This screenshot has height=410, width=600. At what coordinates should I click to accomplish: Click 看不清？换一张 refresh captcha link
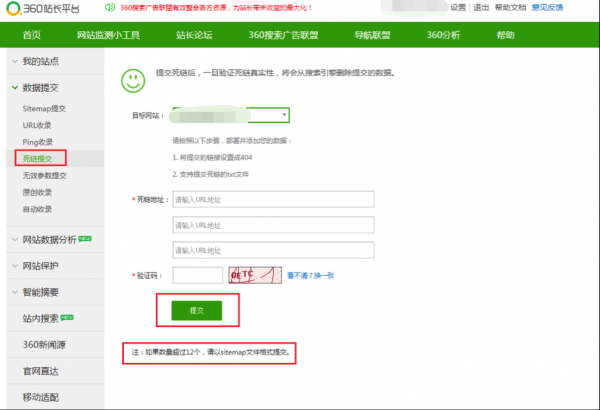coord(311,276)
